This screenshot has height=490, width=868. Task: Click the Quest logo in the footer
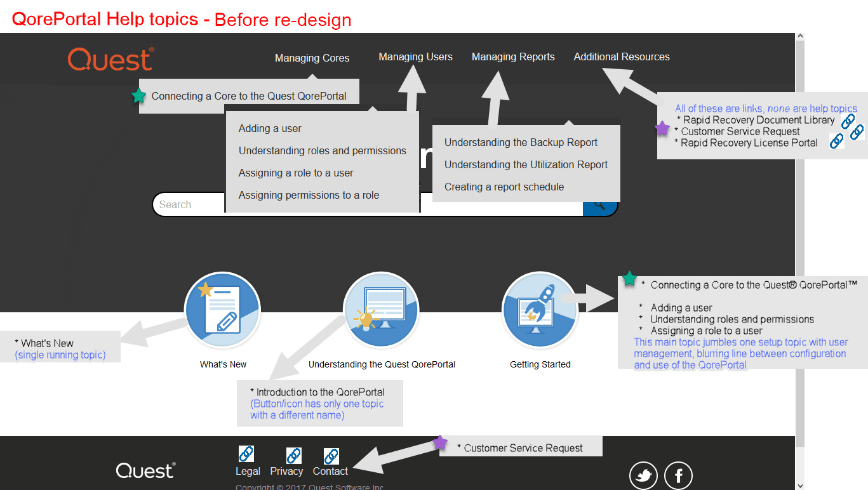tap(145, 470)
